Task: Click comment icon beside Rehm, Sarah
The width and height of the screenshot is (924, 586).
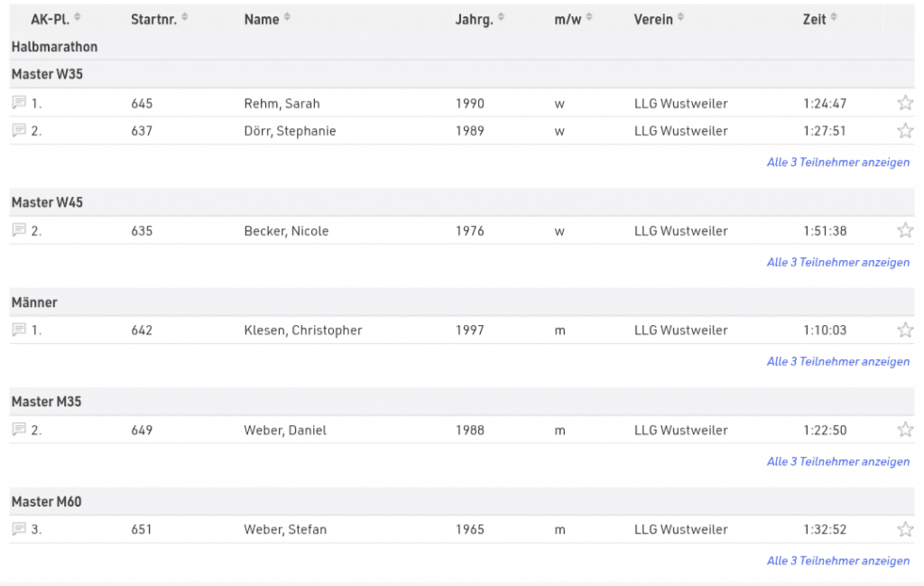Action: click(x=19, y=103)
